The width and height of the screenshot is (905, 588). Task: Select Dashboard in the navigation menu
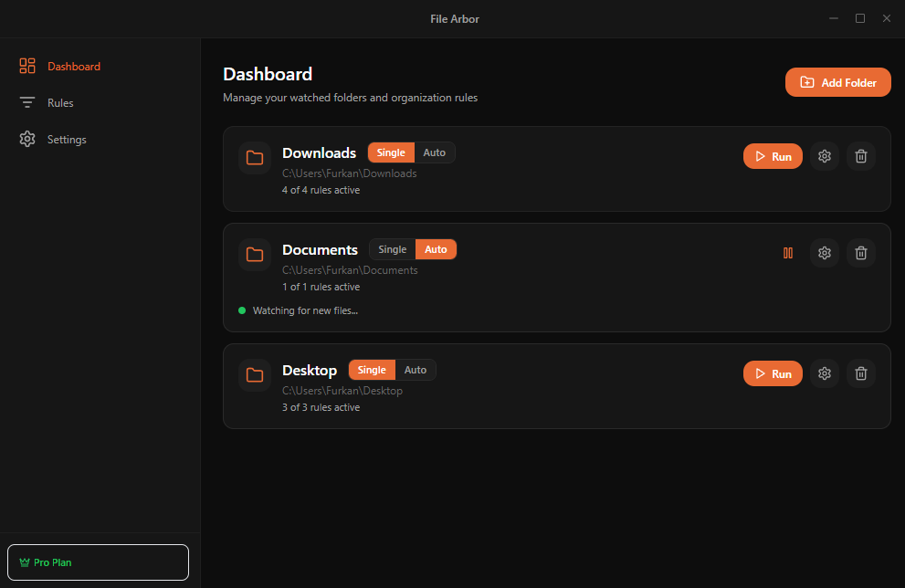coord(74,66)
